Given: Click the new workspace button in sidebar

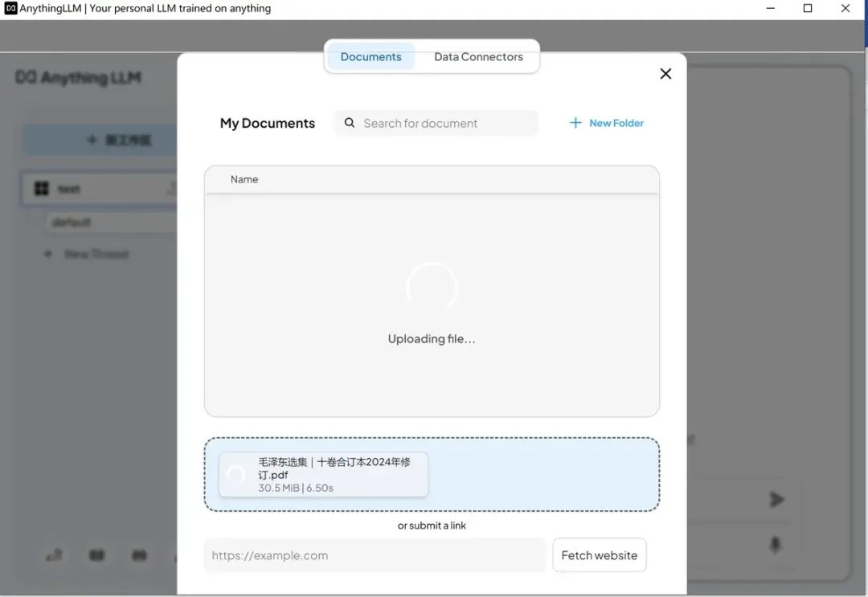Looking at the screenshot, I should tap(100, 140).
